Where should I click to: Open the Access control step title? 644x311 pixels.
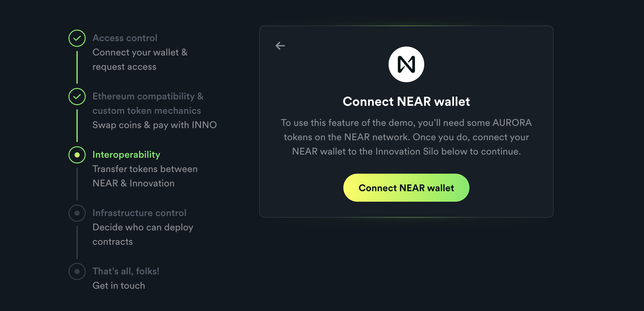point(125,38)
